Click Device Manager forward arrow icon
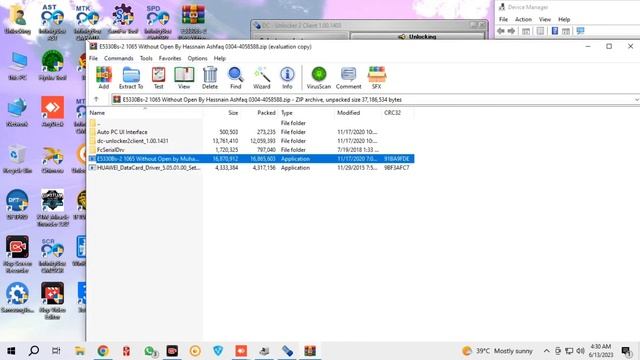The width and height of the screenshot is (640, 360). point(511,31)
